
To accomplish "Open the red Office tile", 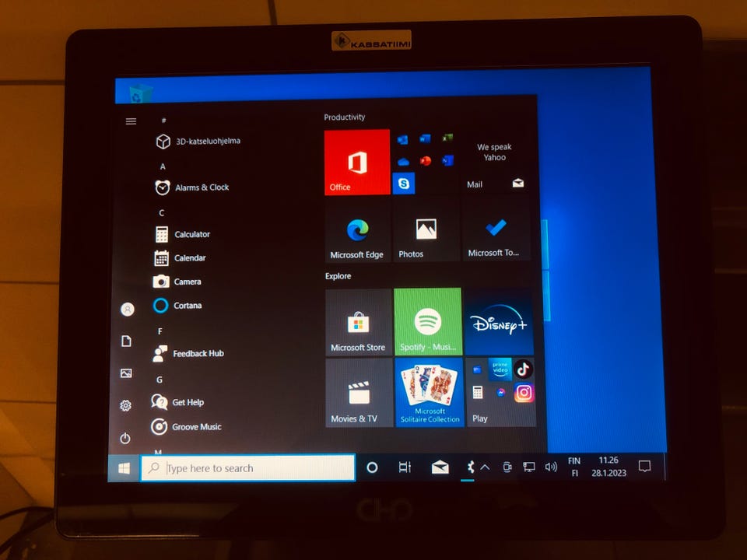I will [357, 162].
